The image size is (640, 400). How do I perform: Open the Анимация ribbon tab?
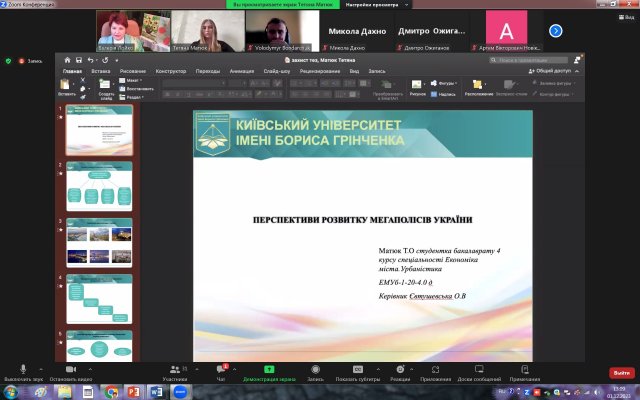click(241, 71)
